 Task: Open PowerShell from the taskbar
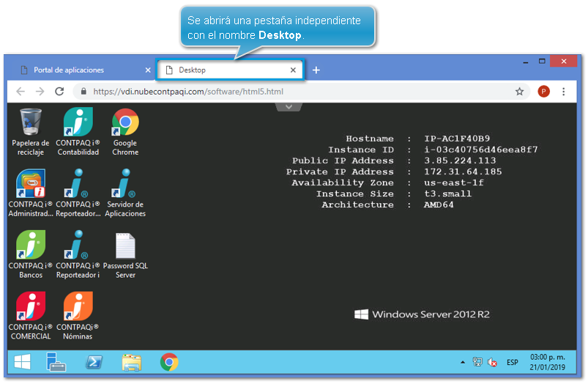coord(94,362)
